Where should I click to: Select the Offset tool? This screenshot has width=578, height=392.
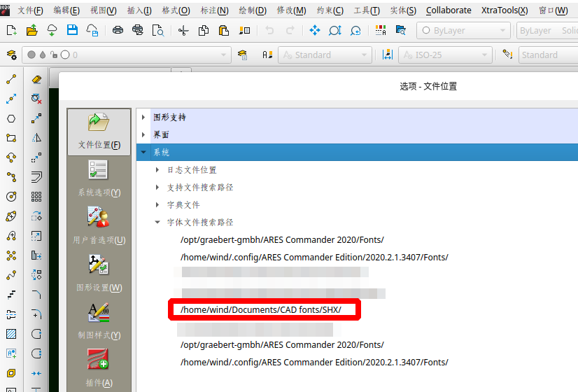pyautogui.click(x=36, y=177)
